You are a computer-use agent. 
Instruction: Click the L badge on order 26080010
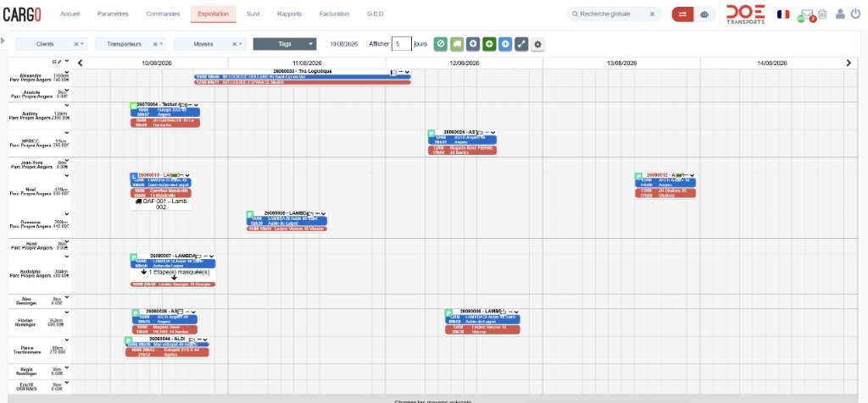[x=133, y=176]
